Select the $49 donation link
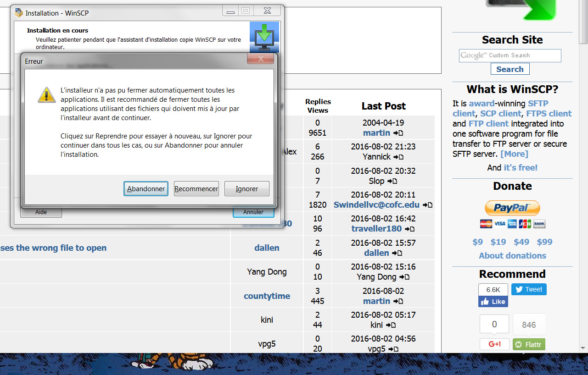This screenshot has width=588, height=375. click(x=521, y=242)
